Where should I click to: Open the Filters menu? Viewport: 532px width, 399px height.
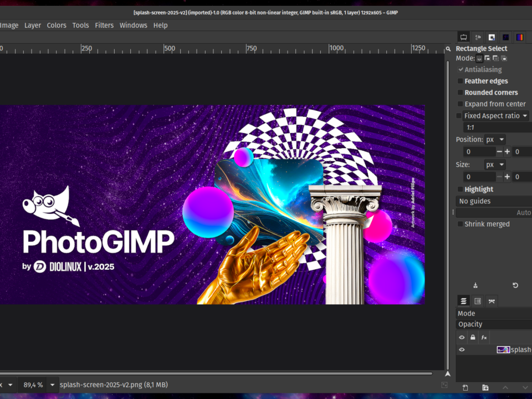[x=104, y=25]
